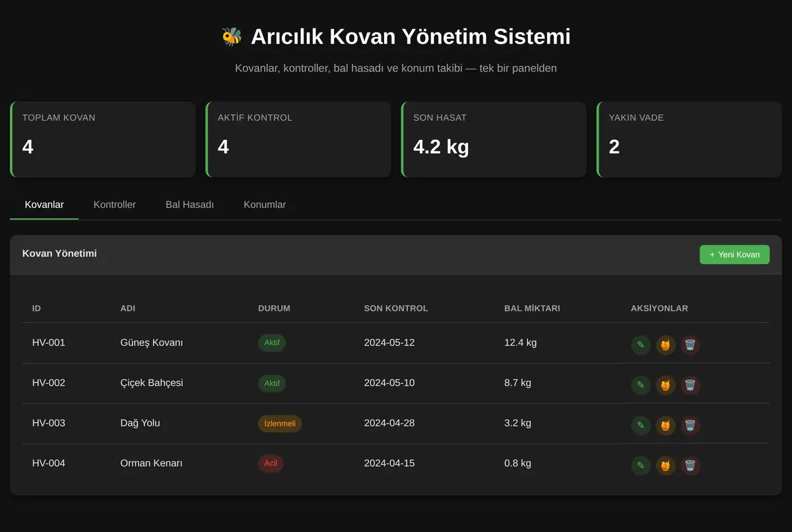Select the HV-002 ID cell
This screenshot has width=792, height=532.
point(49,383)
